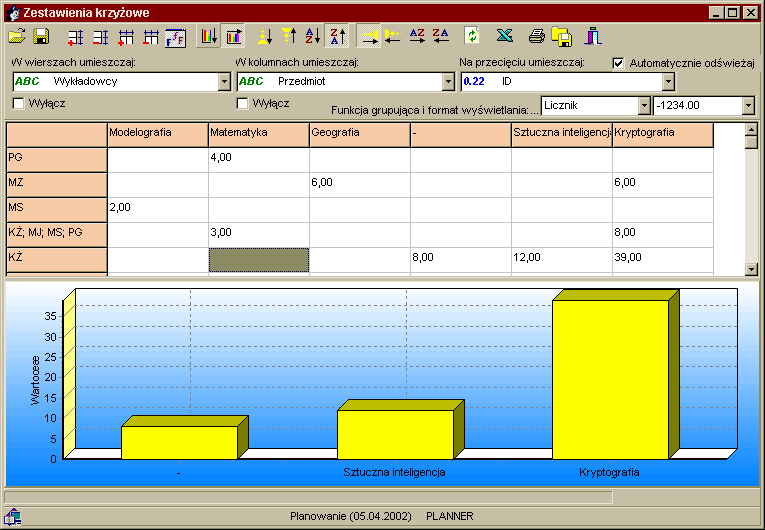Image resolution: width=765 pixels, height=530 pixels.
Task: Save with the floppy disk icon
Action: [41, 37]
